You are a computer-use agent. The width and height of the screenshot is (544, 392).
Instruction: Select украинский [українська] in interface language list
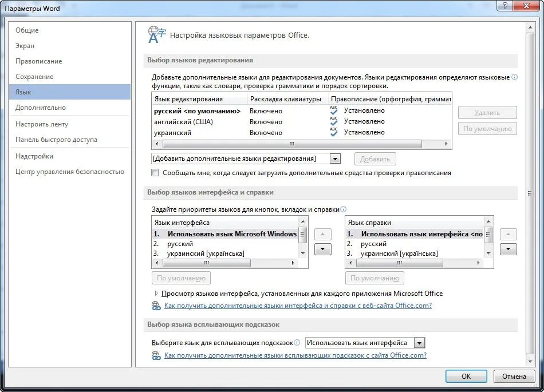click(x=226, y=254)
